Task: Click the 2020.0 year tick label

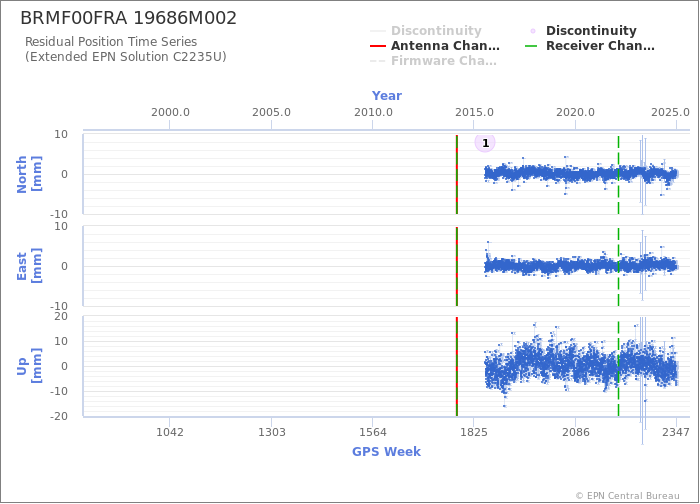Action: (575, 112)
